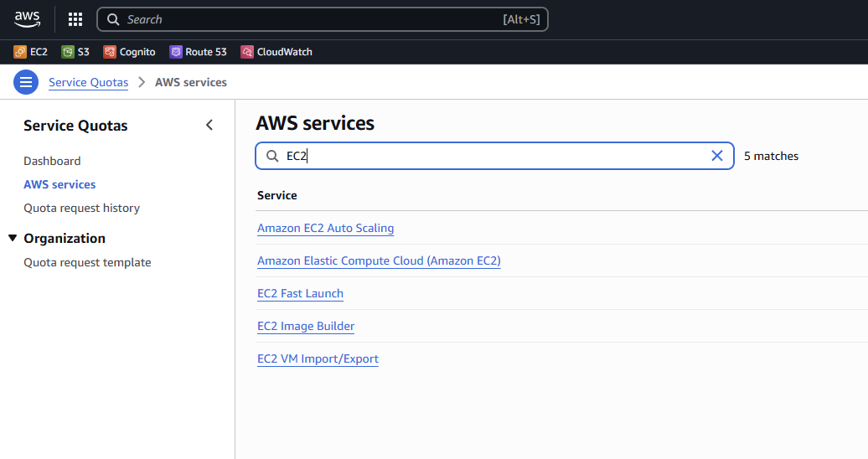This screenshot has width=868, height=459.
Task: Focus the AWS services filter field
Action: coord(494,156)
